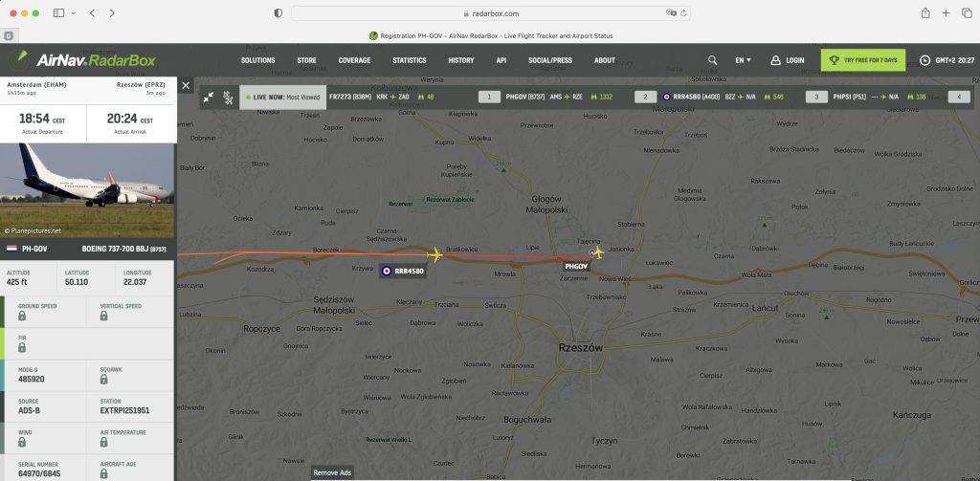
Task: Click the Registration PH-GOV browser tab
Action: coord(491,35)
